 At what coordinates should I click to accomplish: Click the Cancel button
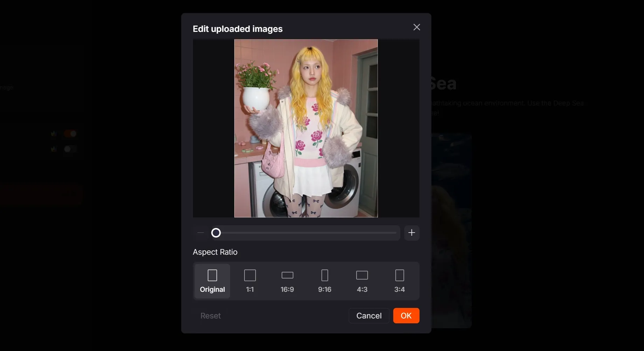pyautogui.click(x=369, y=316)
